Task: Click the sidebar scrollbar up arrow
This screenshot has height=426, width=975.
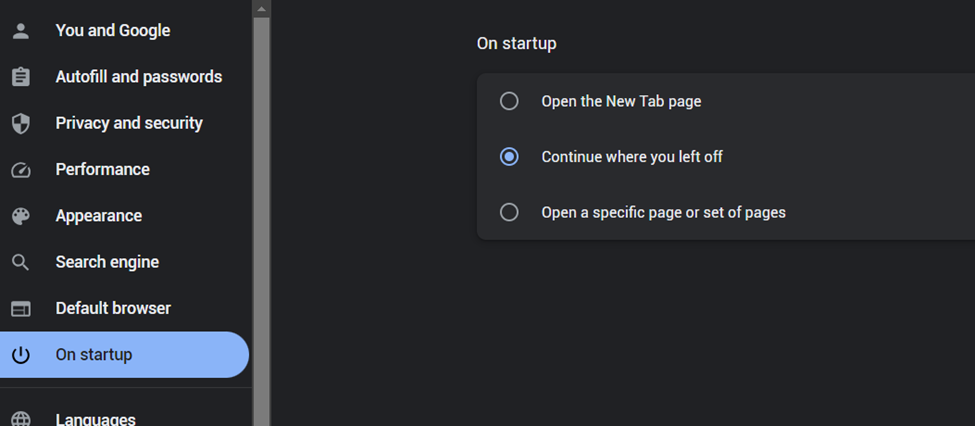Action: pyautogui.click(x=261, y=8)
